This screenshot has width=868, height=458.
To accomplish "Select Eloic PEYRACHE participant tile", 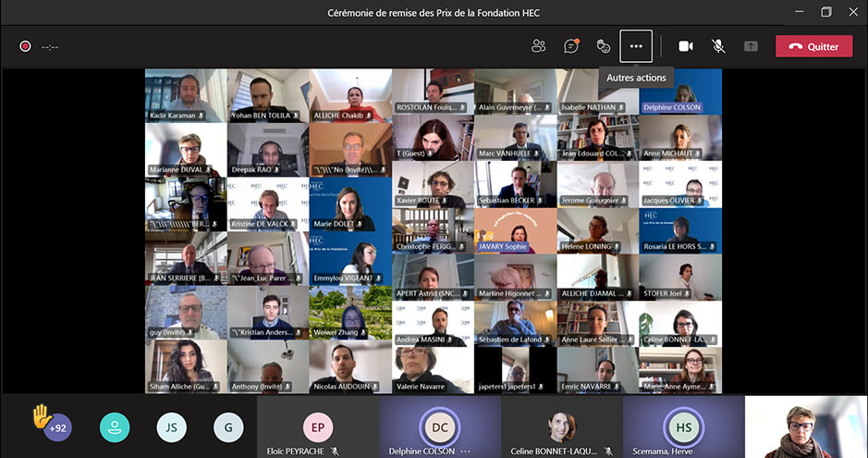I will pos(317,427).
